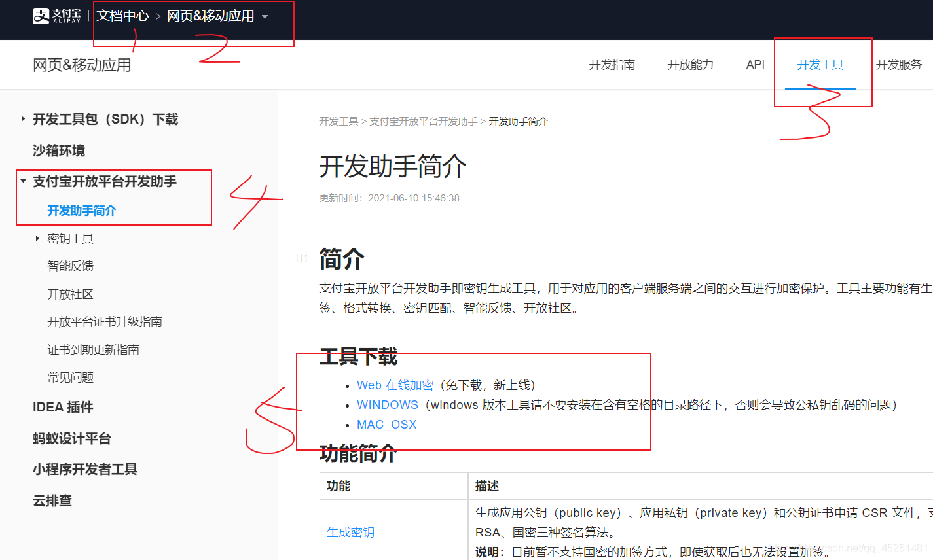Click 开发工具 in page breadcrumb

[x=338, y=122]
